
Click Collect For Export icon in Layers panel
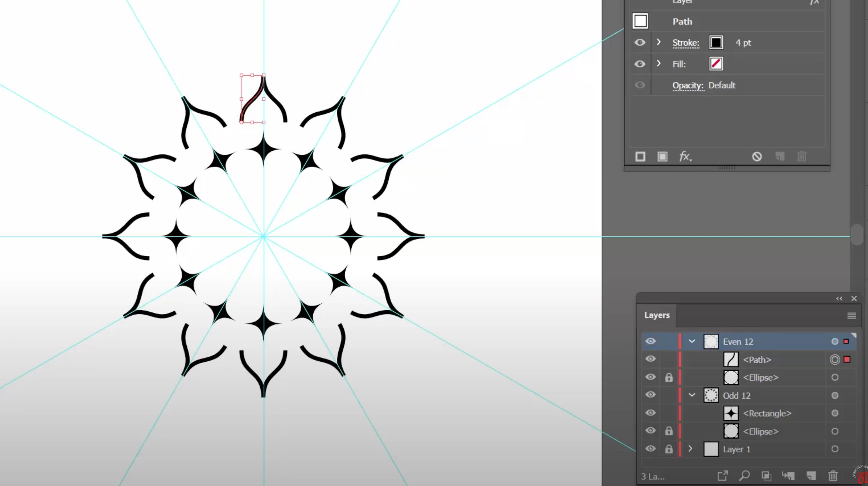tap(723, 475)
